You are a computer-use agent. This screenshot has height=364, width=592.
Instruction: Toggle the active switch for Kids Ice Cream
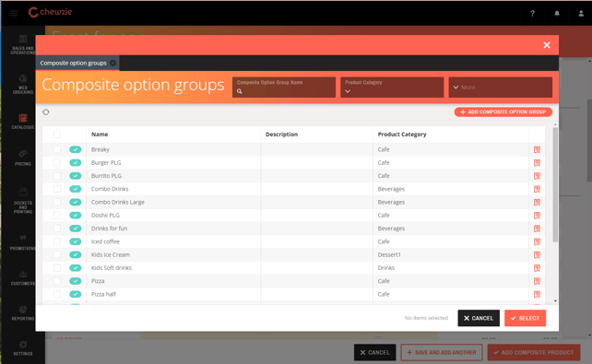coord(75,254)
